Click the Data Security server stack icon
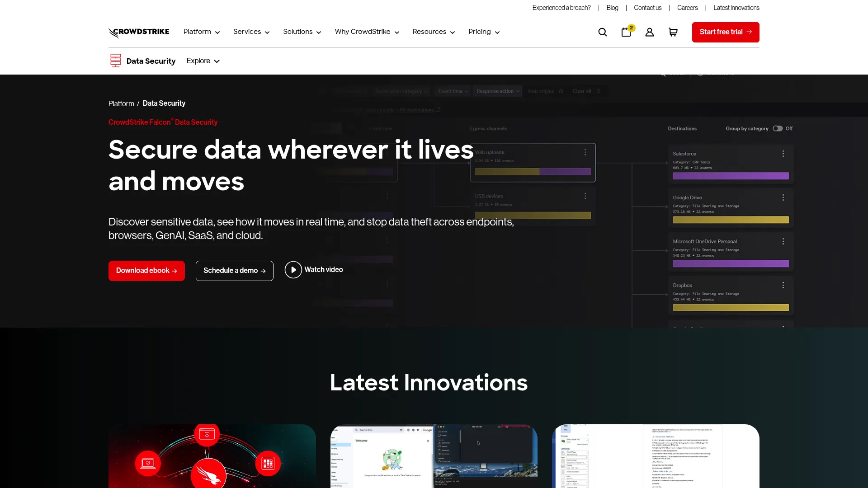The image size is (868, 488). [x=116, y=61]
